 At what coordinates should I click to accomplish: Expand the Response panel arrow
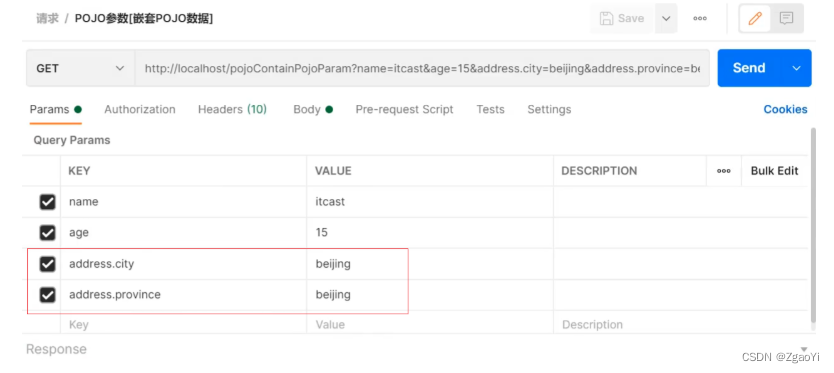coord(804,349)
